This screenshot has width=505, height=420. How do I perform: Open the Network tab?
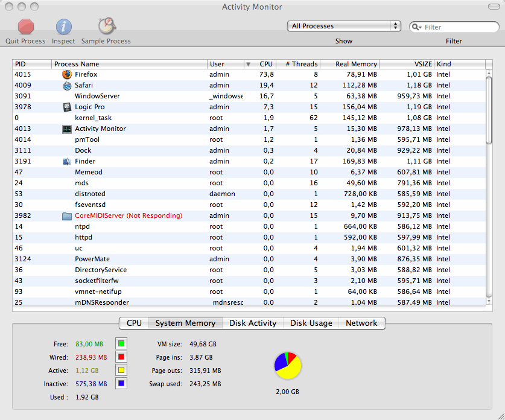click(361, 323)
